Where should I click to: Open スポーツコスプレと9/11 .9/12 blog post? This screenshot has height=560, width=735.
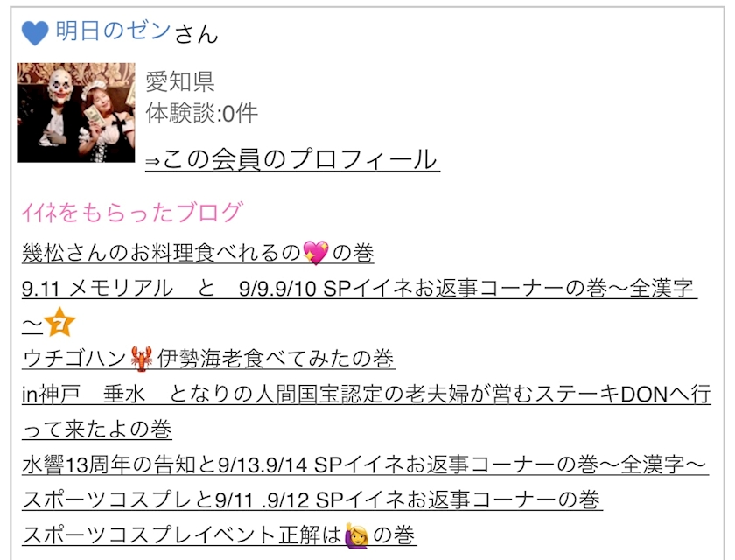point(312,500)
